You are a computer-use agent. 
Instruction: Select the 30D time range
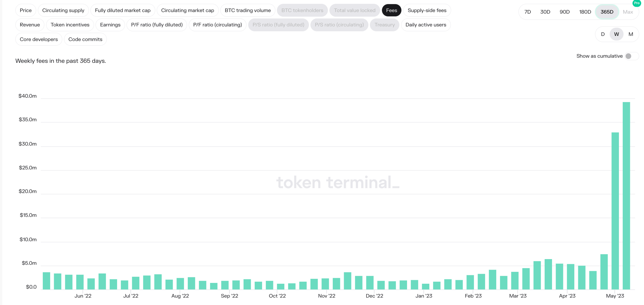coord(545,12)
